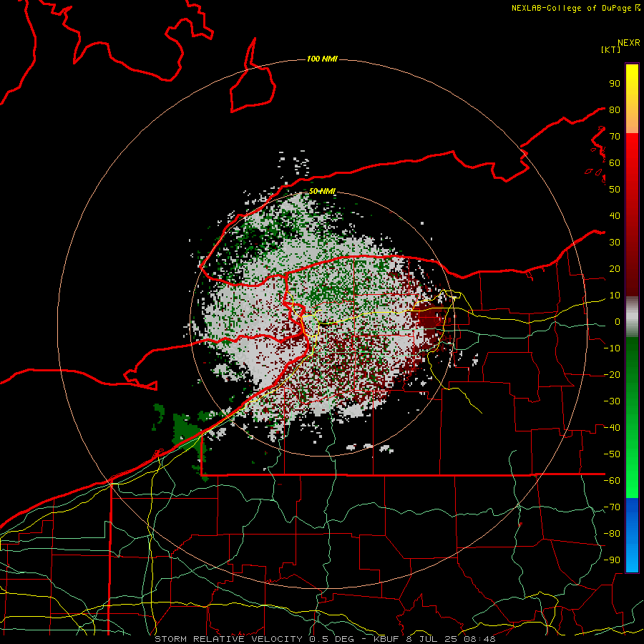
Task: Pick the bright red color bar segment
Action: click(x=632, y=150)
